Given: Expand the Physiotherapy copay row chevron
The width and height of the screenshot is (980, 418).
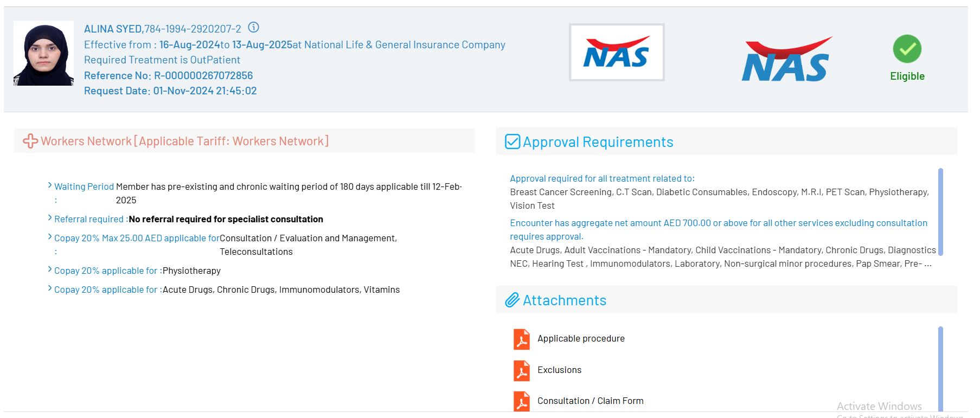Looking at the screenshot, I should pyautogui.click(x=50, y=270).
